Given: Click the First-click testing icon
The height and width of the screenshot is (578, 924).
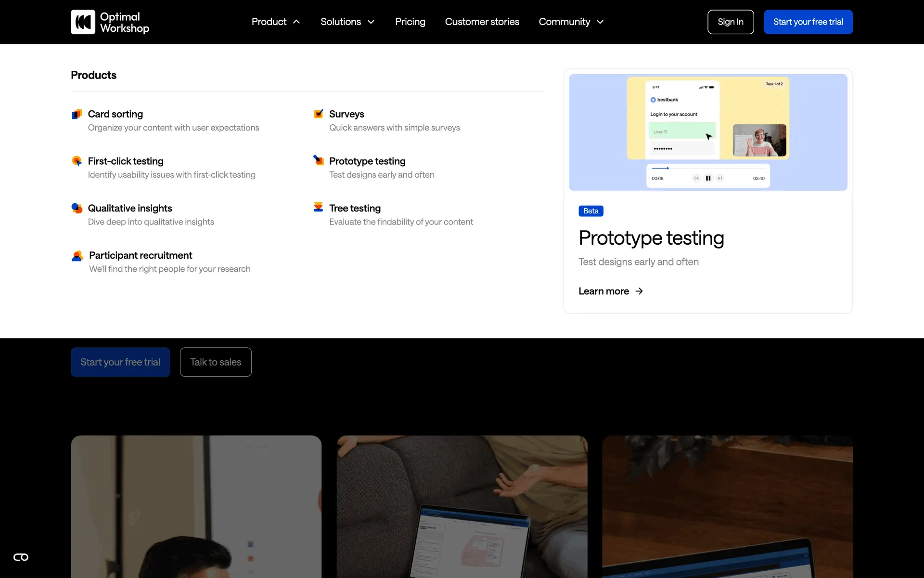Looking at the screenshot, I should [x=77, y=161].
